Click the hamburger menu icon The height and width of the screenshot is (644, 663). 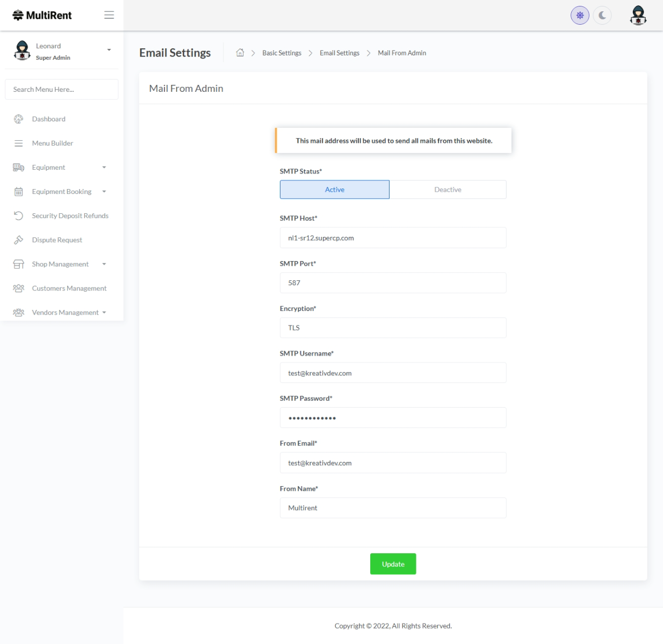tap(109, 15)
